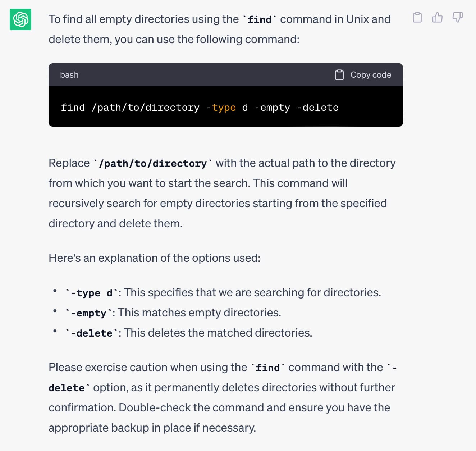Click the find command in code block
This screenshot has width=476, height=451.
pyautogui.click(x=73, y=108)
